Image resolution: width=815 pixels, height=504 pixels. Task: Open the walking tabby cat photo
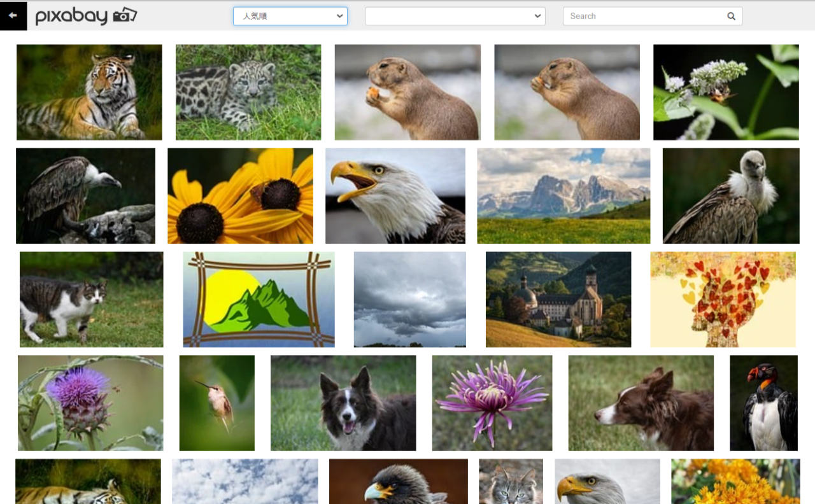click(91, 300)
